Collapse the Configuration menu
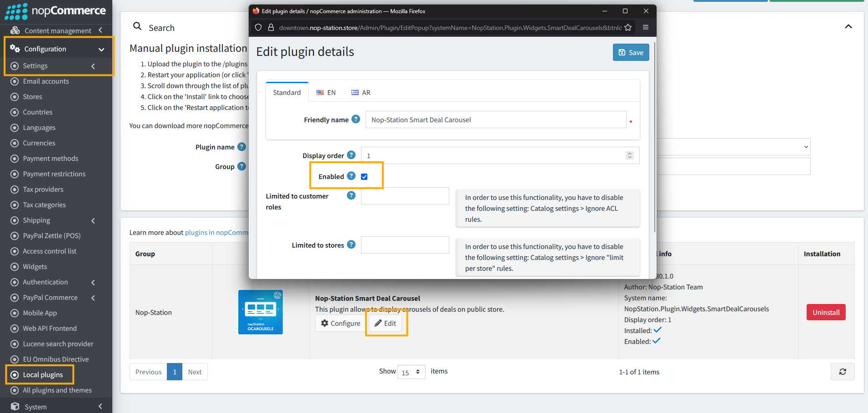The image size is (868, 413). 101,49
